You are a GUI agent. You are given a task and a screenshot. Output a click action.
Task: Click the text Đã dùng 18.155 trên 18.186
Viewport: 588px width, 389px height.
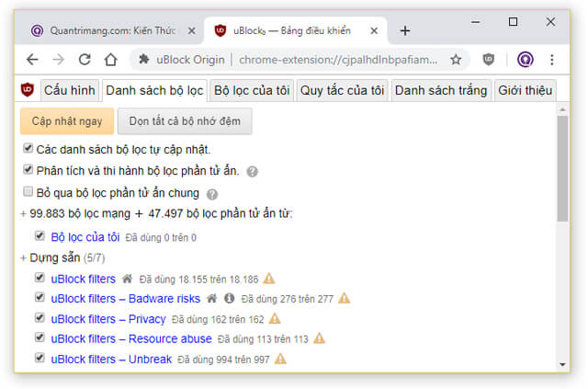198,280
